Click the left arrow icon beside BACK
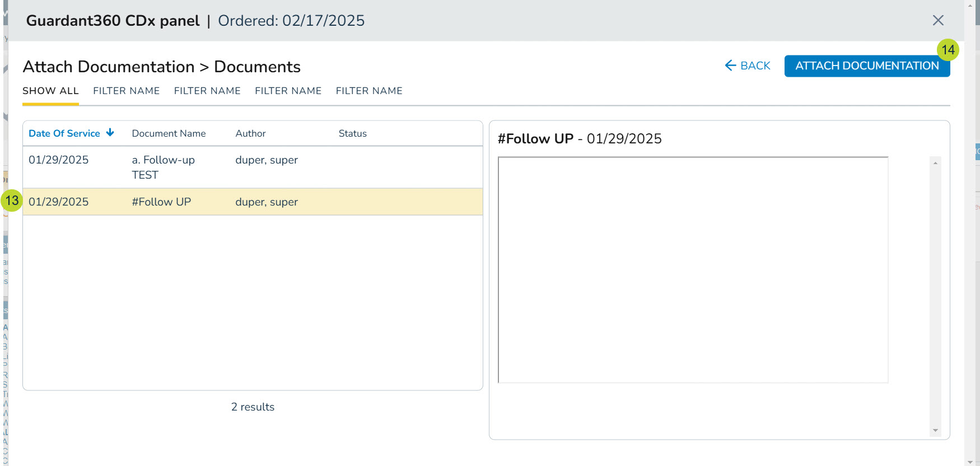Screen dimensions: 980x466 point(730,66)
